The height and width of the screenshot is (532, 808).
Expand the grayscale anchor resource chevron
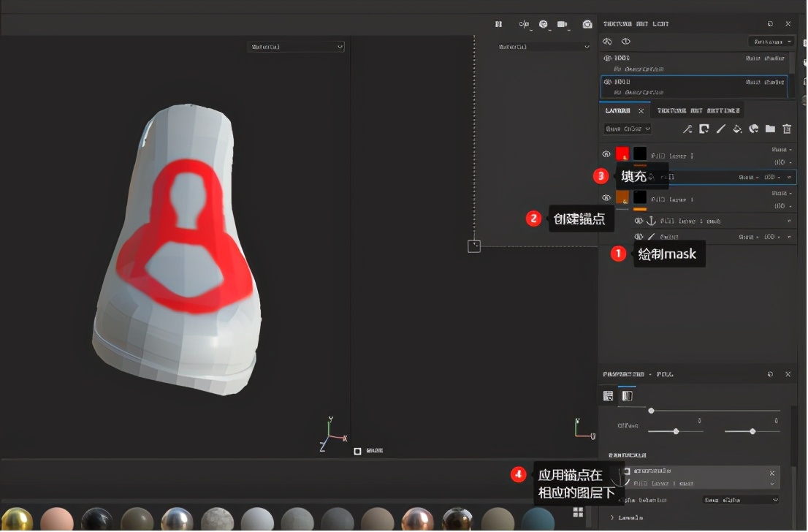click(x=772, y=484)
